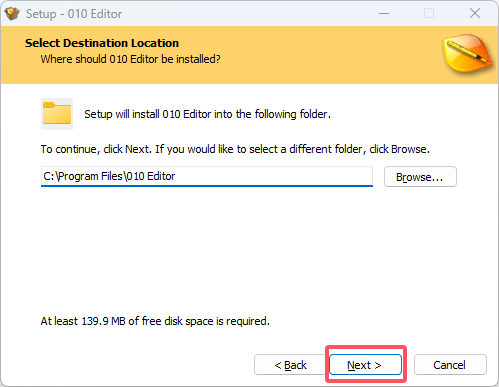Open the Browse folder dialog
Viewport: 499px width, 387px height.
point(420,177)
